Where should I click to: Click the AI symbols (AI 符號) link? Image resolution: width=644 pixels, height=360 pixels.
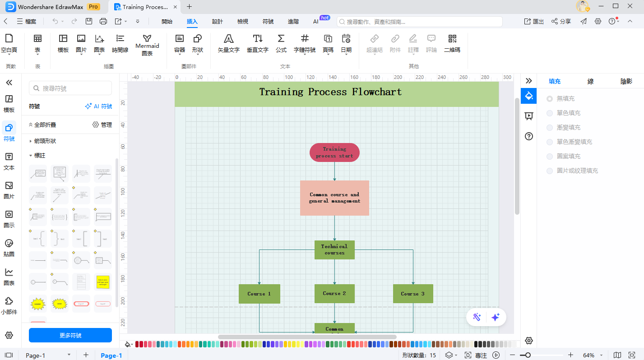click(98, 106)
